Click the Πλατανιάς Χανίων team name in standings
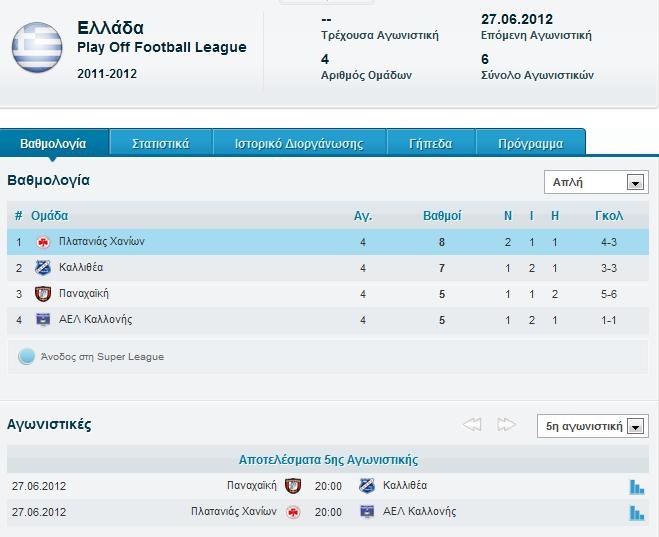Viewport: 659px width, 537px height. tap(102, 242)
